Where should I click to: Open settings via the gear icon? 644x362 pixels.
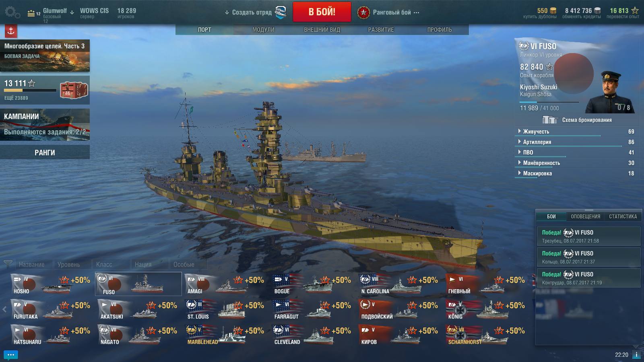click(x=12, y=12)
